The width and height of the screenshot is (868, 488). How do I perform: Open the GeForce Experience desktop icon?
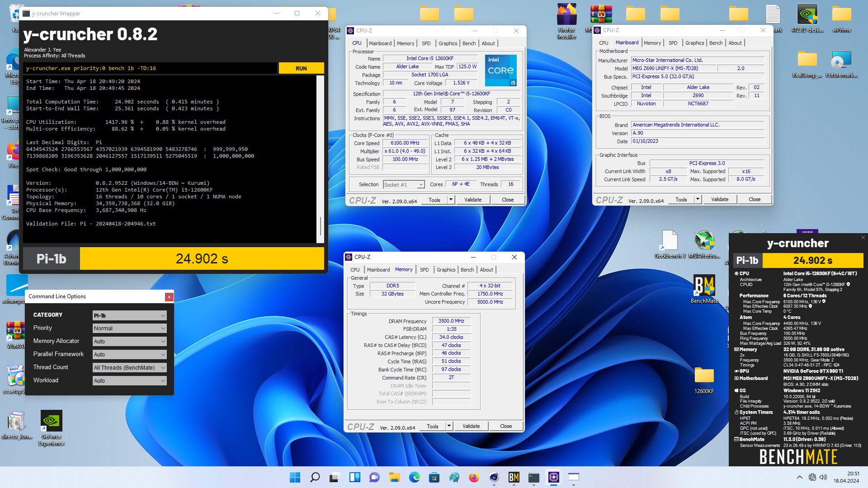click(x=51, y=428)
